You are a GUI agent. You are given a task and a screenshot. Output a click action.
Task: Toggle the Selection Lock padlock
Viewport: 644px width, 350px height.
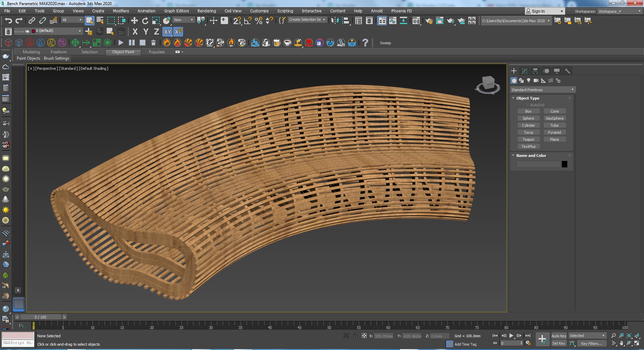(355, 336)
